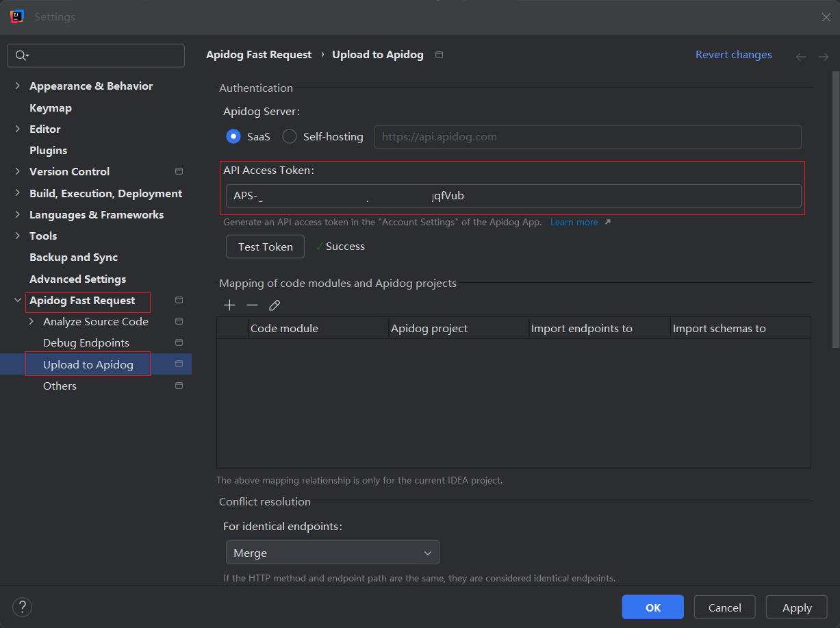840x628 pixels.
Task: Click the Authentication section heading
Action: pos(256,88)
